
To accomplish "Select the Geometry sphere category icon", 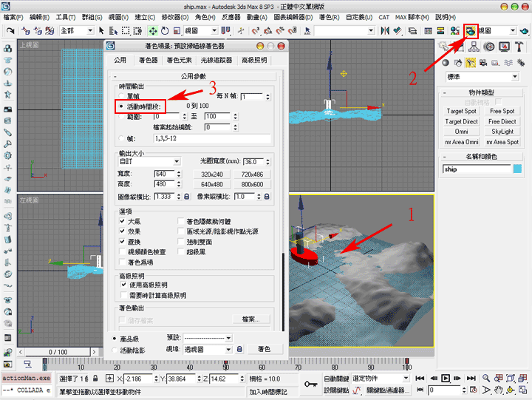I will [446, 63].
